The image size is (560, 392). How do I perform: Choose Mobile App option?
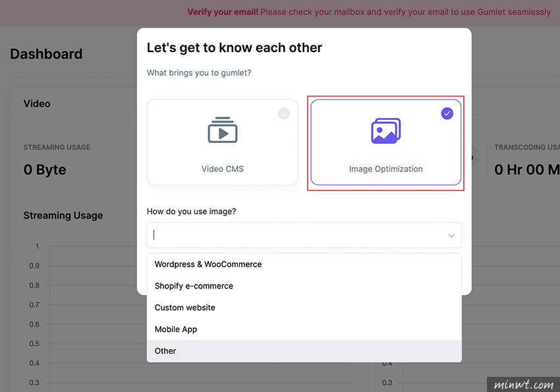click(304, 329)
